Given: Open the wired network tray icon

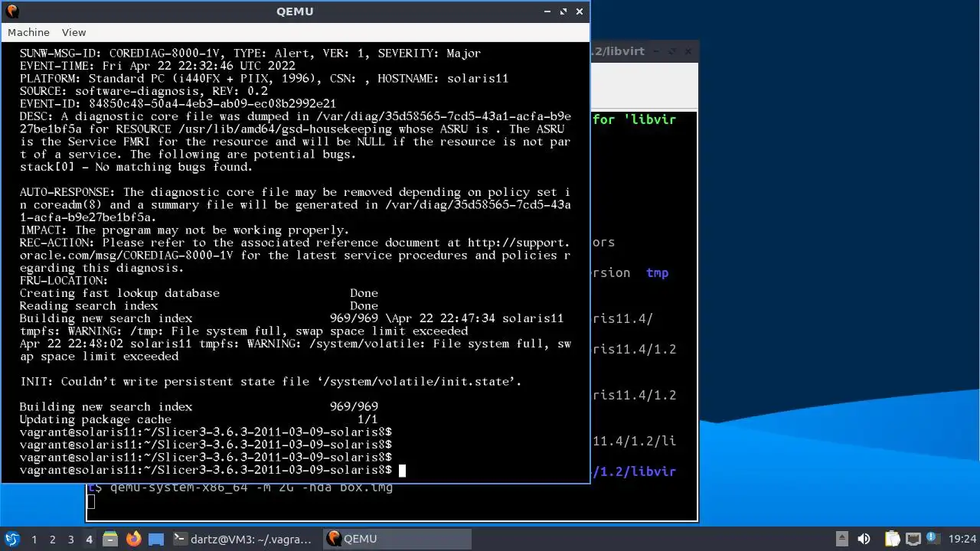Looking at the screenshot, I should [x=913, y=539].
